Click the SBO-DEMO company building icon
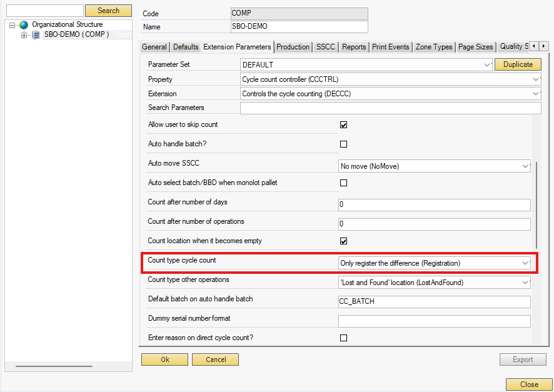Viewport: 554px width, 392px height. [x=36, y=35]
